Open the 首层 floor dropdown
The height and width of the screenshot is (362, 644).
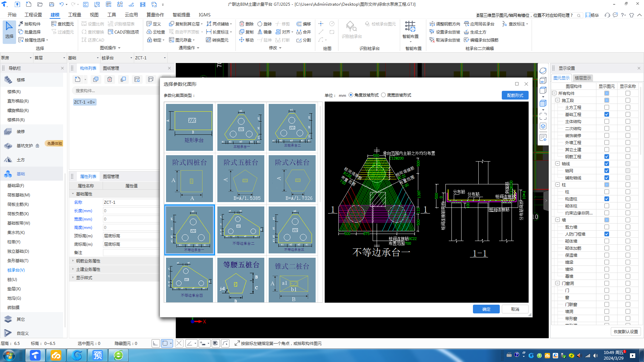click(x=50, y=58)
